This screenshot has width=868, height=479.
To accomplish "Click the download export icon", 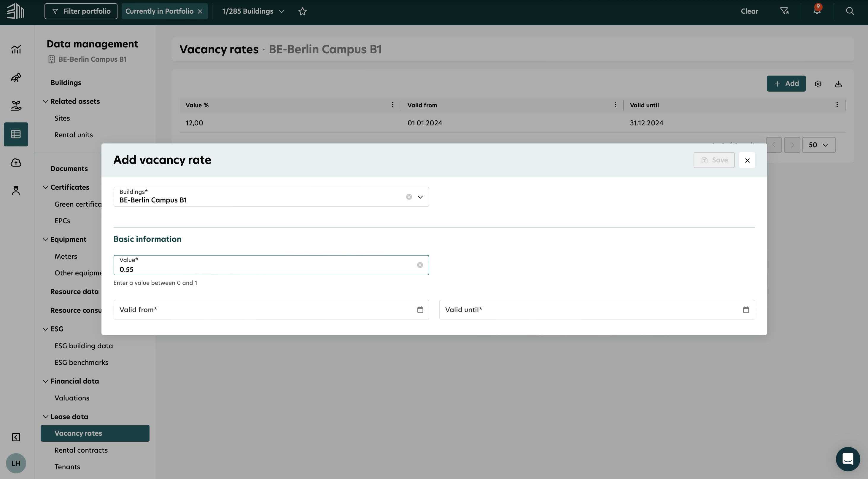I will 838,84.
